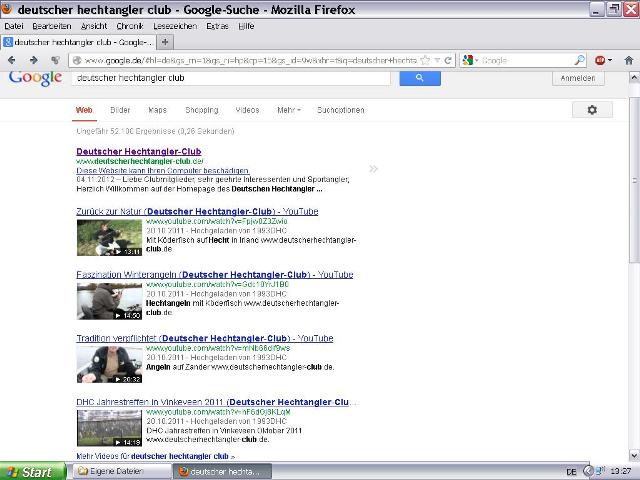This screenshot has width=640, height=480.
Task: Open the warning link 'Diese Website kann Ihren Computer beschädigen'
Action: pos(163,170)
